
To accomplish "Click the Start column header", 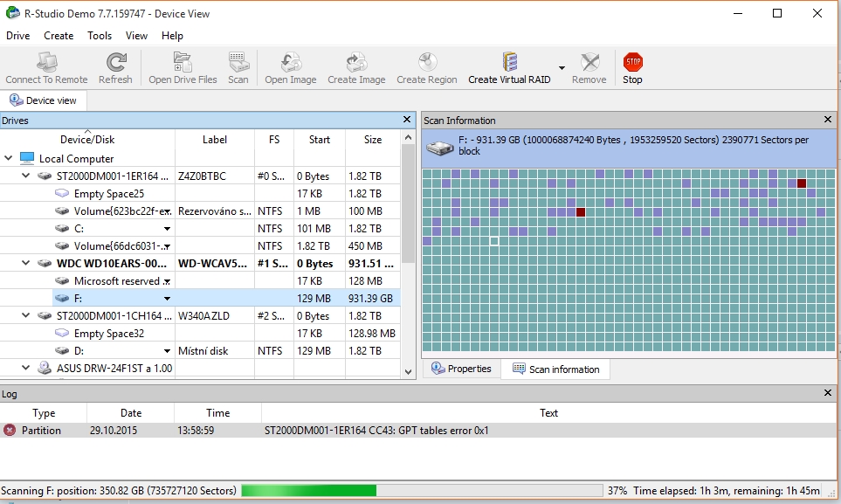I will pos(319,139).
